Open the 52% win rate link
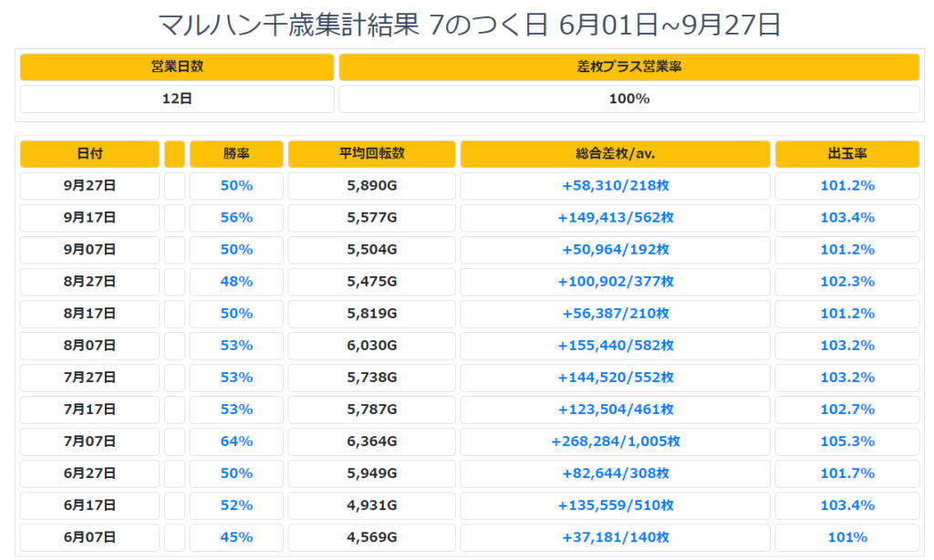The image size is (934, 560). (236, 506)
